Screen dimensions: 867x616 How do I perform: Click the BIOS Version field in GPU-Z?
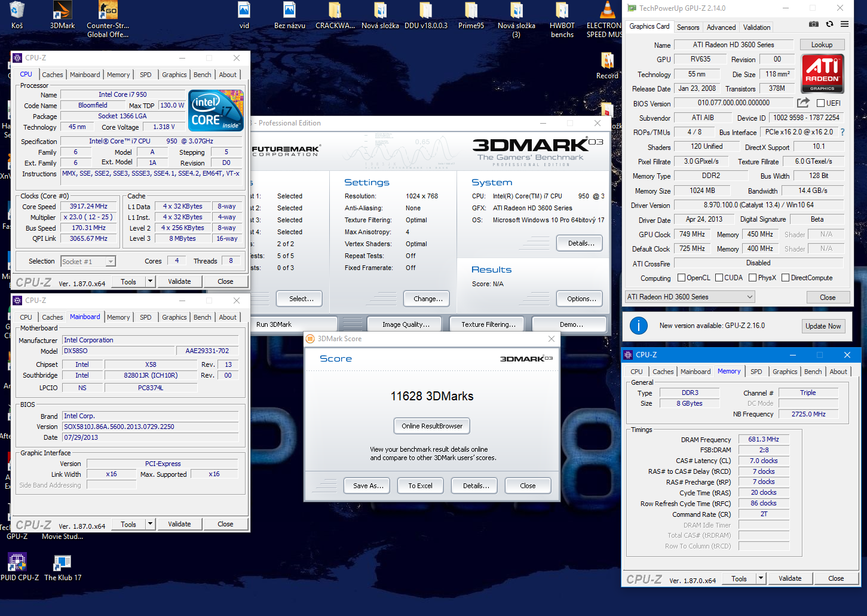[x=734, y=103]
